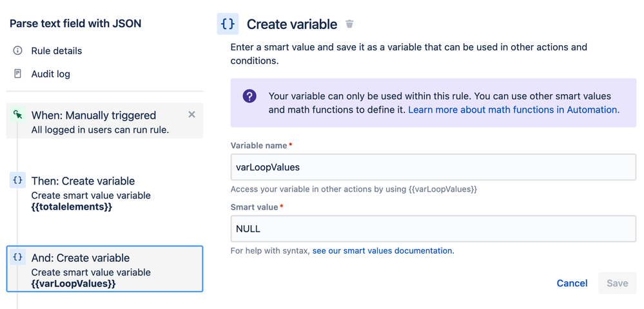
Task: Click the Manually triggered cursor icon
Action: (17, 115)
